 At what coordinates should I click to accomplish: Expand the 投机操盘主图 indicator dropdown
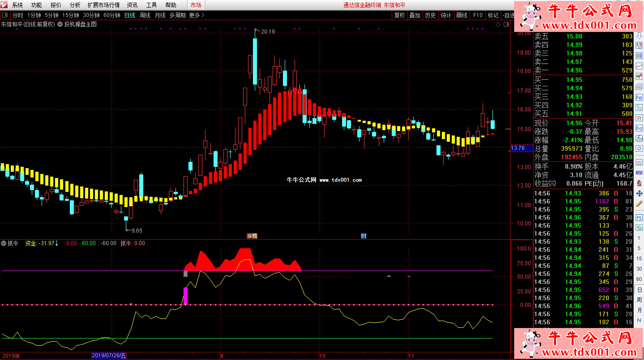60,24
